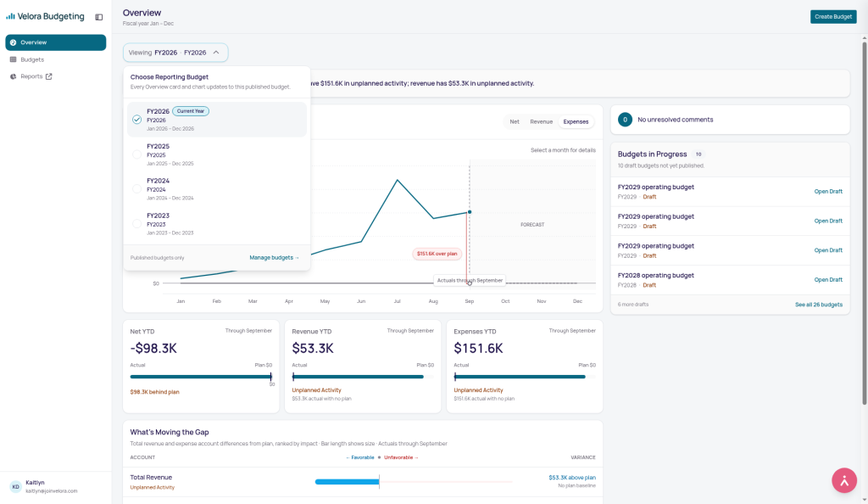Open Draft for first FY2029 operating budget

828,192
